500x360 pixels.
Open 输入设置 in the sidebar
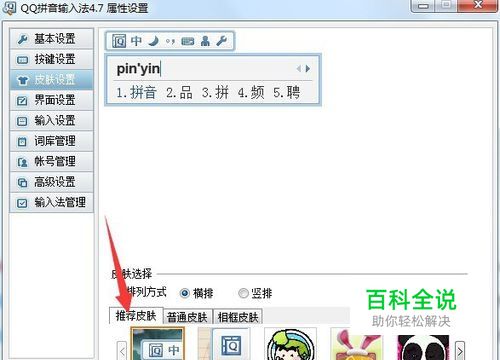coord(51,121)
